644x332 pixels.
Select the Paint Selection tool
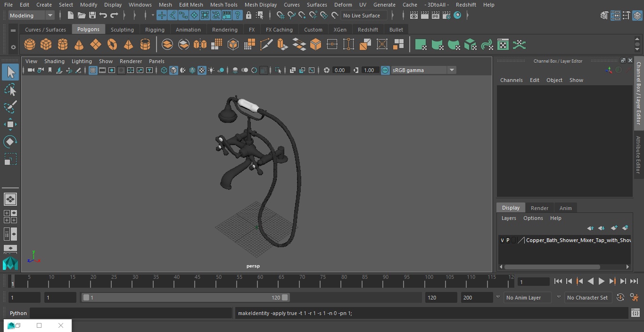click(x=10, y=107)
